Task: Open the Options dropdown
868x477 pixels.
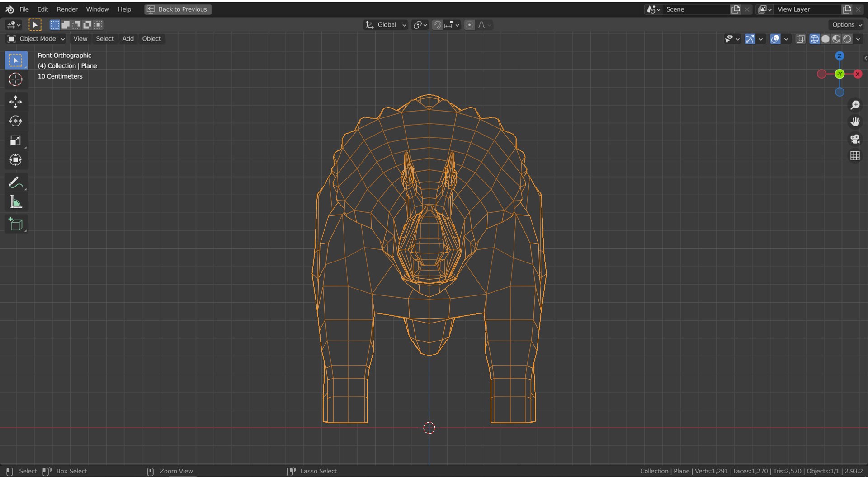Action: point(847,25)
